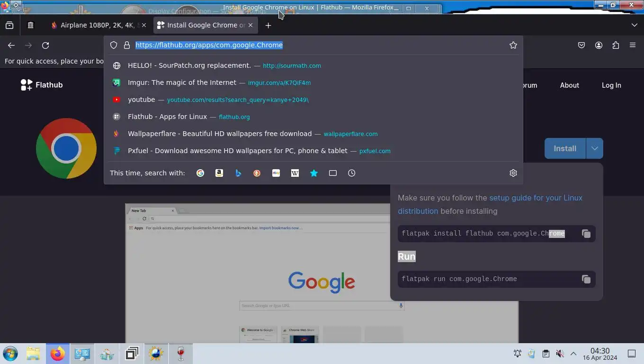Viewport: 644px width, 364px height.
Task: Click the flatpak run command text
Action: pyautogui.click(x=459, y=279)
